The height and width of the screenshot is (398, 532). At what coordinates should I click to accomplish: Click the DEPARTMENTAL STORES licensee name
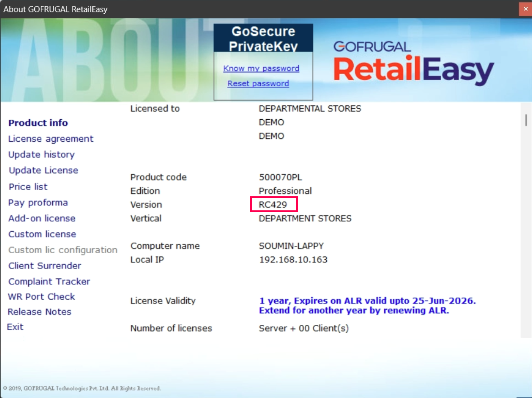pyautogui.click(x=310, y=109)
